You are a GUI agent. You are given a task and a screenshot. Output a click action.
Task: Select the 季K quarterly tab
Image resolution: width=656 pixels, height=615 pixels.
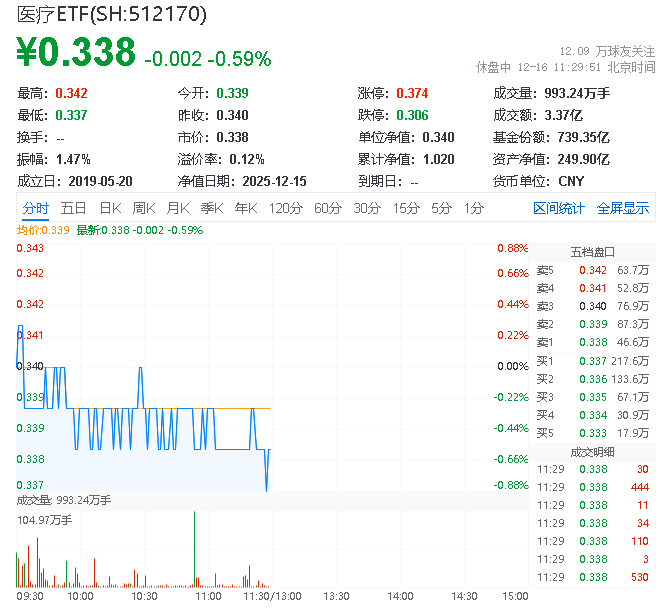click(x=211, y=208)
